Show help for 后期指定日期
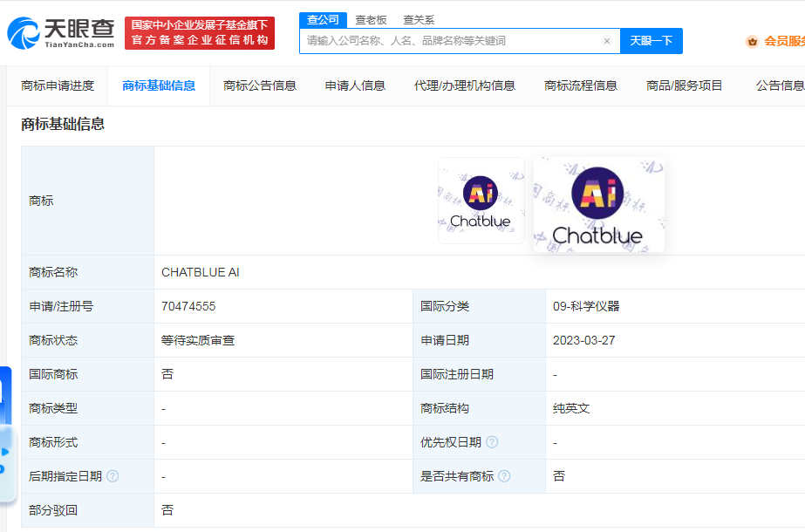This screenshot has width=805, height=532. [x=113, y=476]
